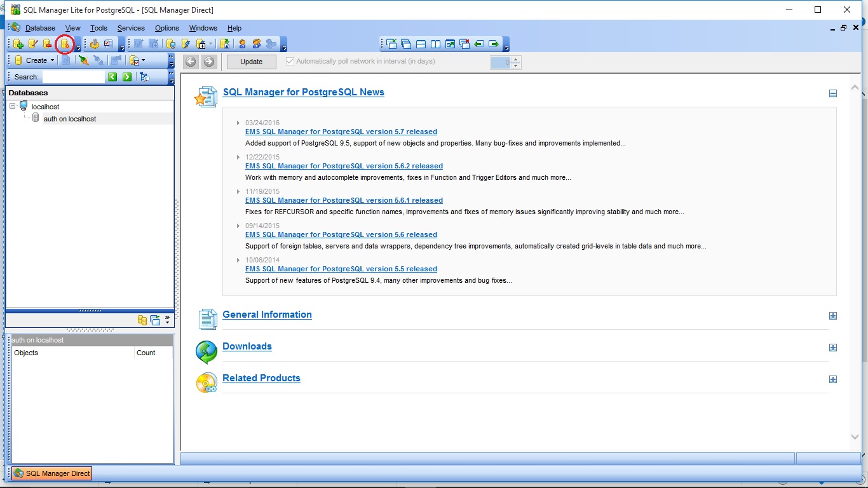Open the new object dropdown arrow
This screenshot has height=488, width=868.
click(210, 44)
